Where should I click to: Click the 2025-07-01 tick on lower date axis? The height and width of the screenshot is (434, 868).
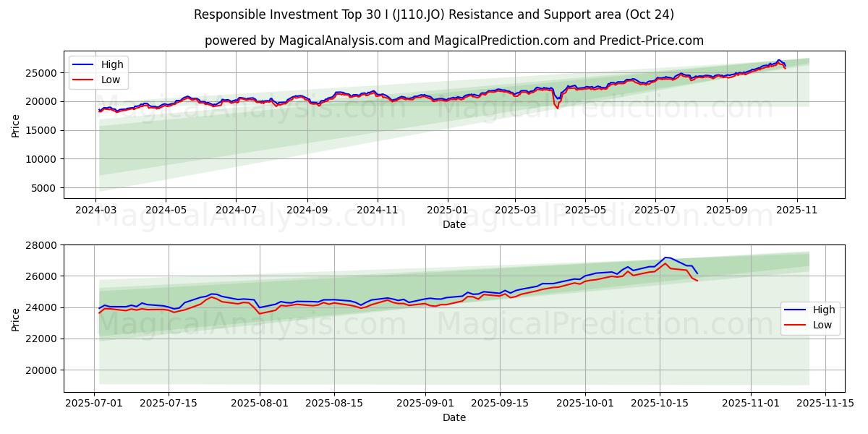pyautogui.click(x=95, y=402)
